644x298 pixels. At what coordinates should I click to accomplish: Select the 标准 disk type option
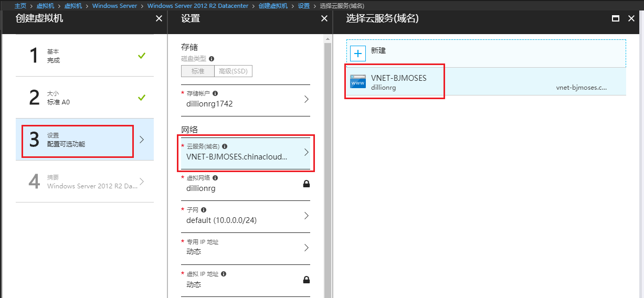pos(198,71)
